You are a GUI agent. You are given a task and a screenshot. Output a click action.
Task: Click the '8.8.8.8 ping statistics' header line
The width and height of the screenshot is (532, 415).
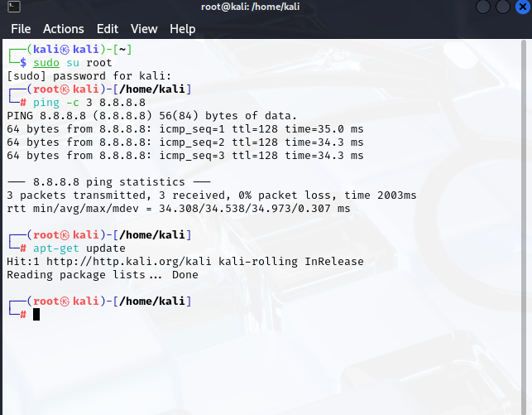pyautogui.click(x=109, y=182)
